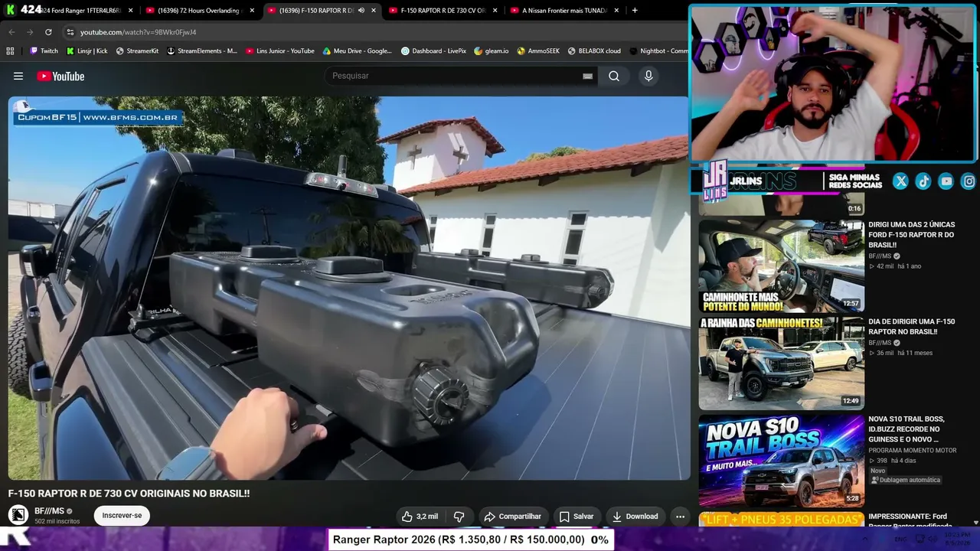This screenshot has width=980, height=551.
Task: Open the Twitch bookmark
Action: (x=44, y=51)
